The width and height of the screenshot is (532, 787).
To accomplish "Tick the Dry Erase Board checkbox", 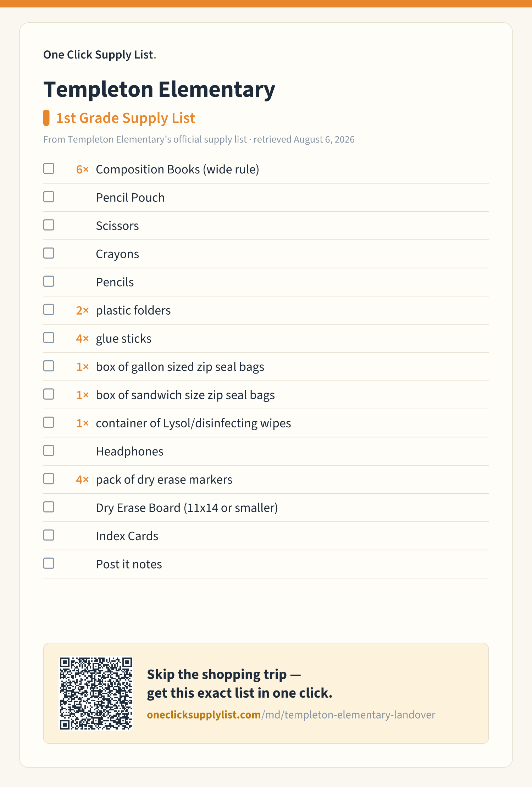I will coord(49,507).
